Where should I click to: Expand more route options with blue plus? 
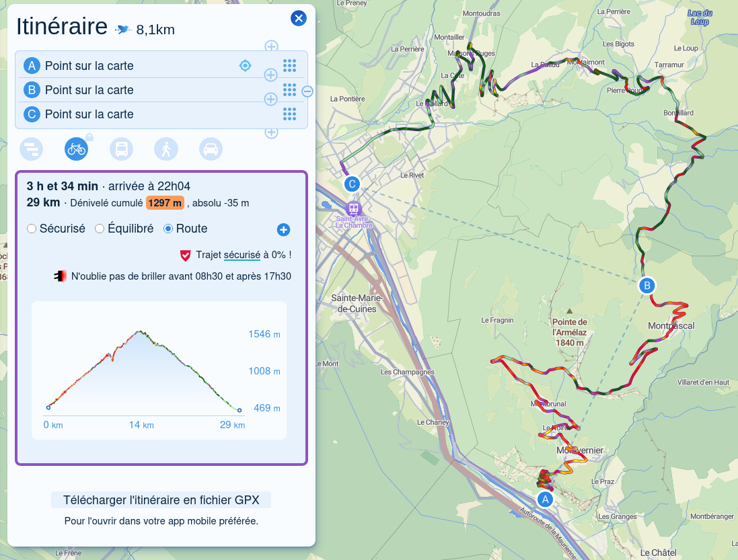pyautogui.click(x=283, y=230)
